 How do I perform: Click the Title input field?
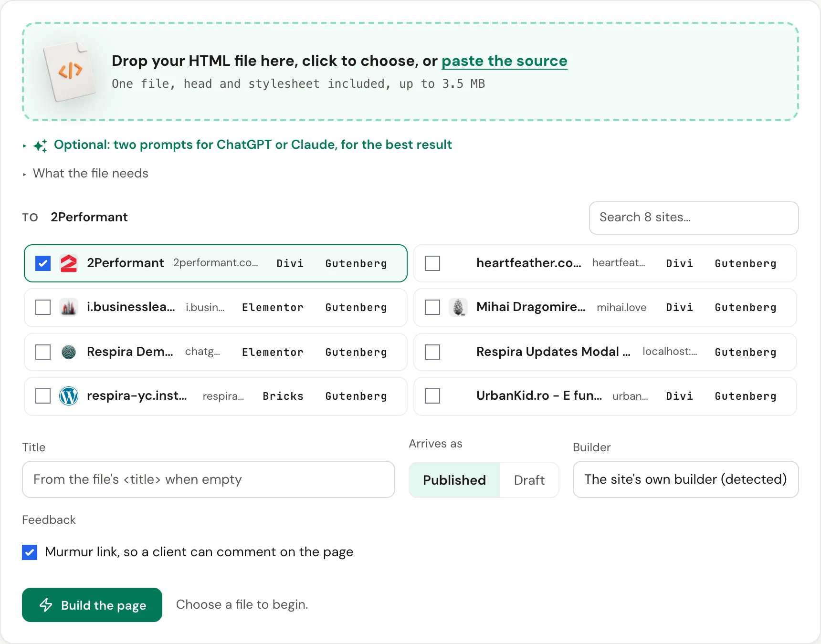209,479
